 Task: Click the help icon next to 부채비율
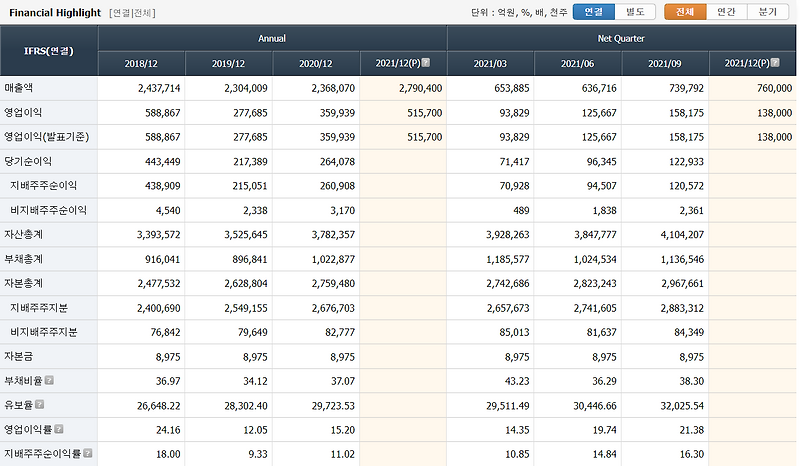coord(49,380)
